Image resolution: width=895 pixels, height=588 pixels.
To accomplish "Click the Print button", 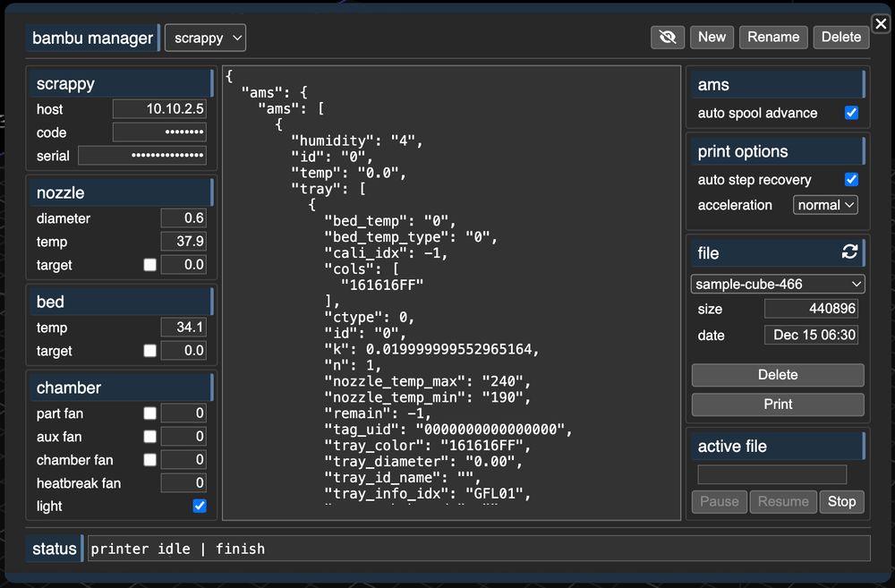I will point(778,405).
